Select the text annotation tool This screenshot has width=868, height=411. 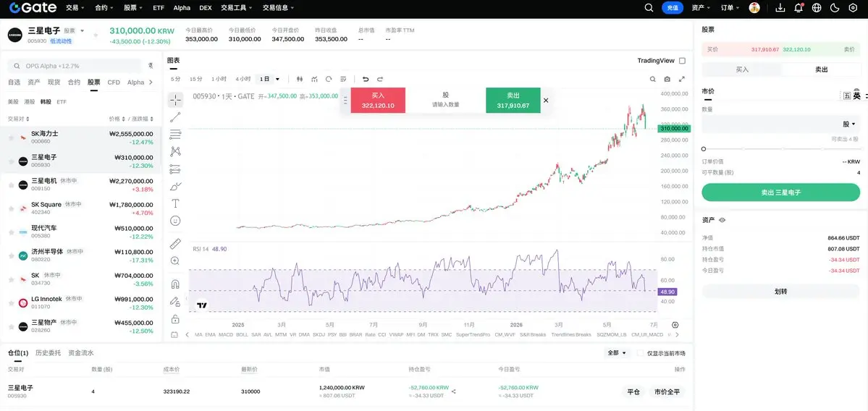pyautogui.click(x=175, y=203)
